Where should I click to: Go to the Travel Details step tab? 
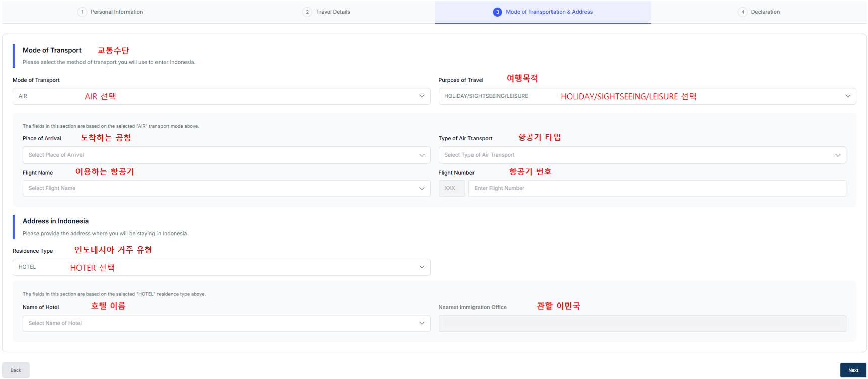coord(327,12)
